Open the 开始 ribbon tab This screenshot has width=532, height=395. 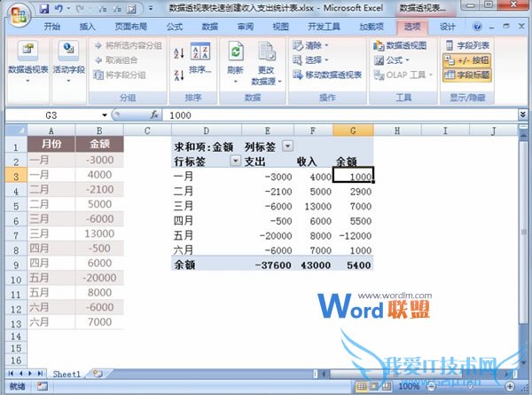click(52, 27)
